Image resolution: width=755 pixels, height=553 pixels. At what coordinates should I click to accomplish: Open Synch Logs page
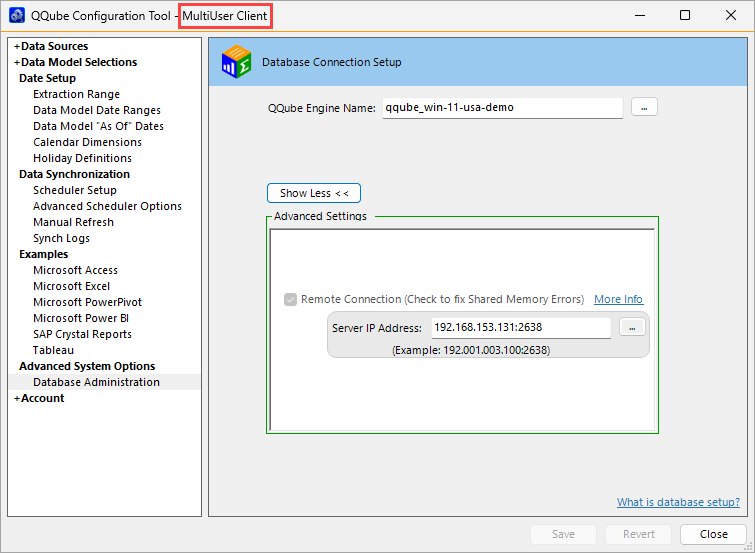(61, 238)
